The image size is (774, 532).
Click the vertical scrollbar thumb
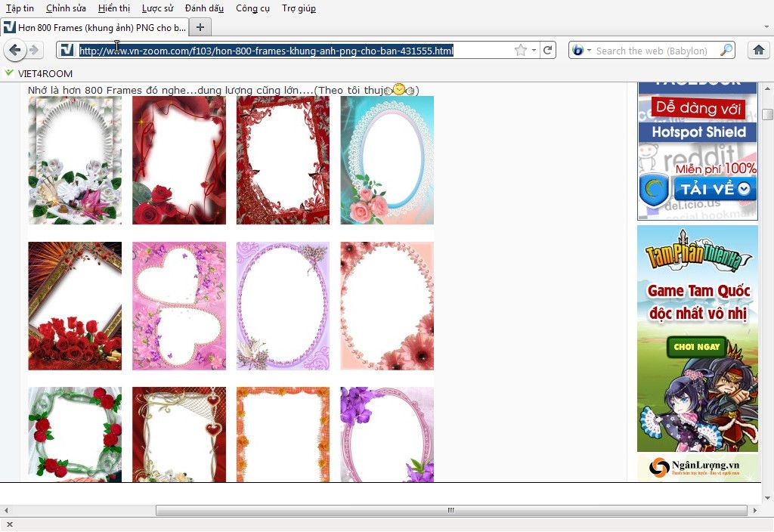pyautogui.click(x=767, y=114)
